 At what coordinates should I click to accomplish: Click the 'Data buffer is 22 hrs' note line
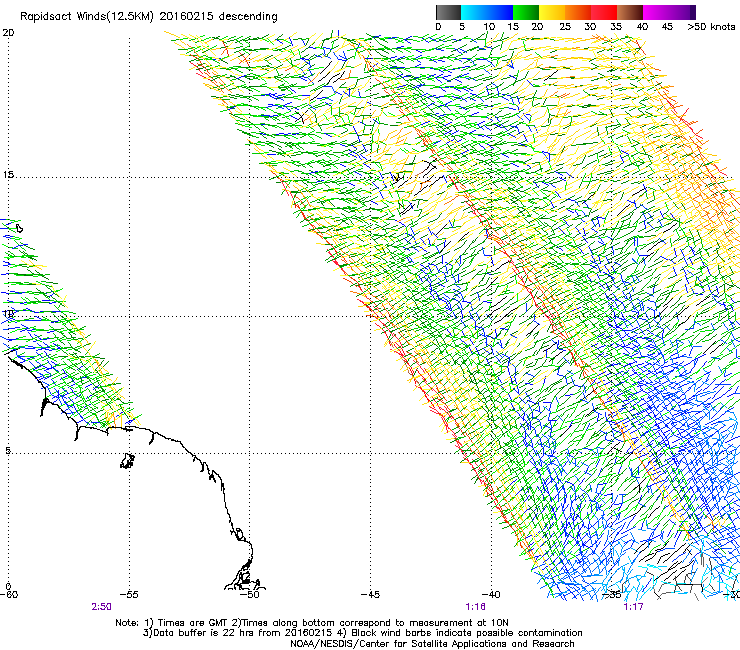pos(362,633)
